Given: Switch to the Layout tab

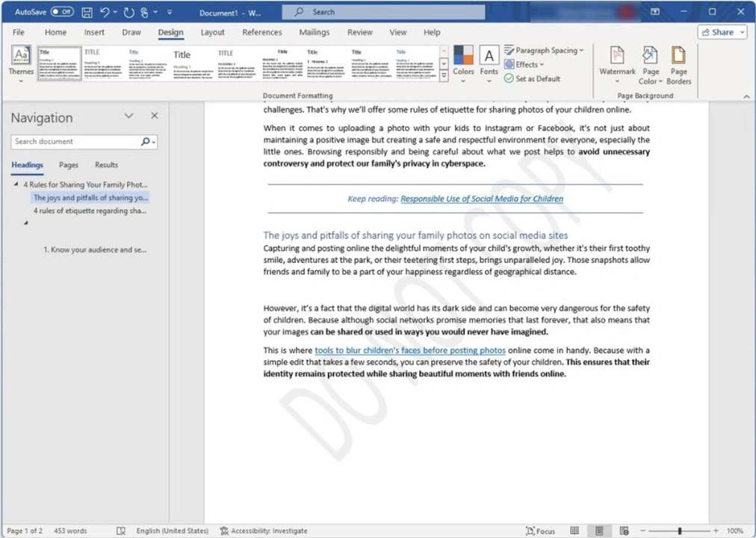Looking at the screenshot, I should (x=213, y=32).
